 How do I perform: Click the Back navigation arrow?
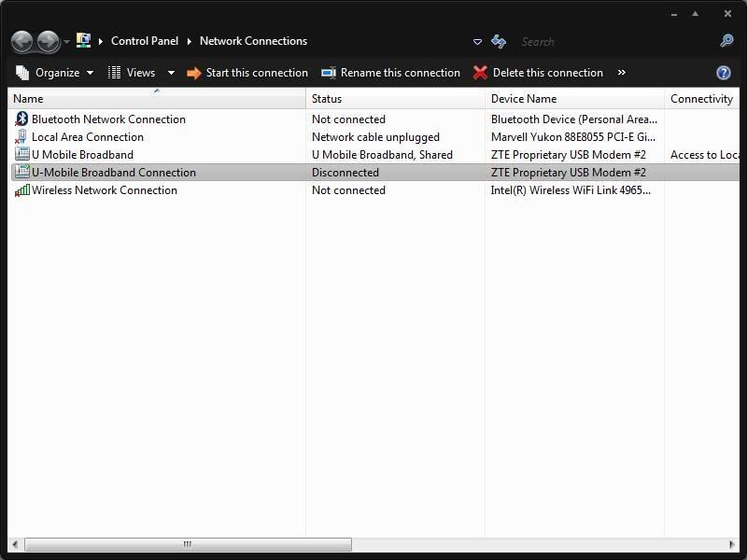pos(22,41)
